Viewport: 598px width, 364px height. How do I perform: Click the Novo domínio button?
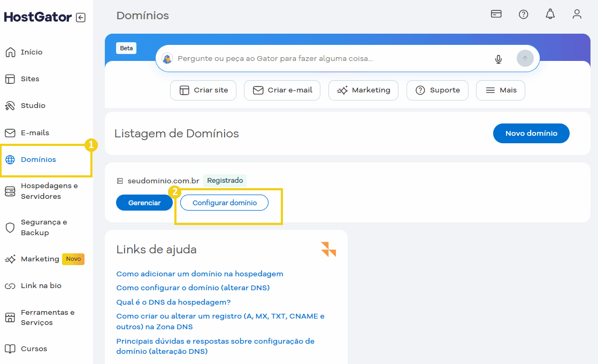pos(531,133)
